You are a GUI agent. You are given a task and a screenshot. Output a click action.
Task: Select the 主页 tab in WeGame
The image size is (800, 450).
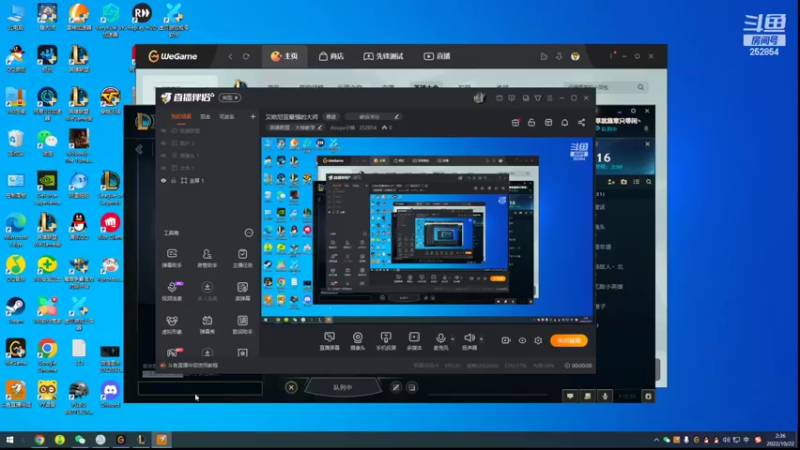(x=285, y=56)
